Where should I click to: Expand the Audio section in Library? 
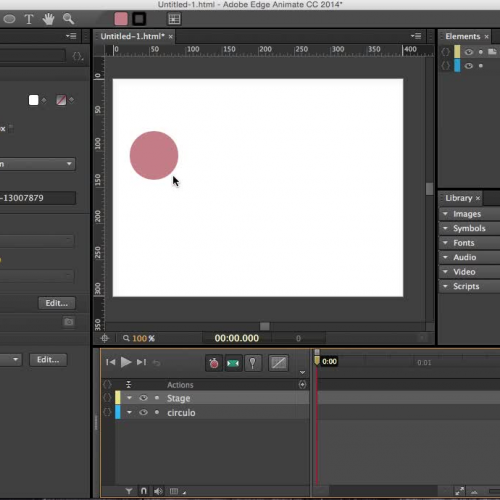(x=445, y=257)
